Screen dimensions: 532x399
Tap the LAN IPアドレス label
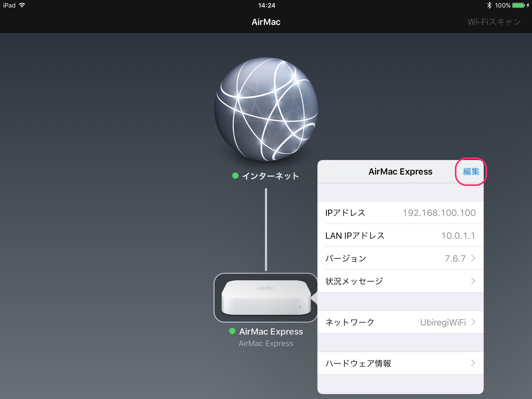point(355,236)
